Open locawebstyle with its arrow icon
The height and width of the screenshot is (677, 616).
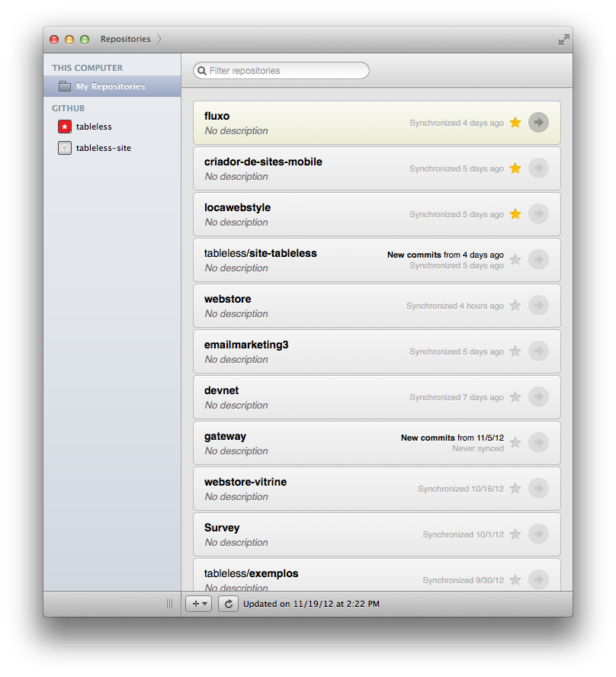point(538,214)
